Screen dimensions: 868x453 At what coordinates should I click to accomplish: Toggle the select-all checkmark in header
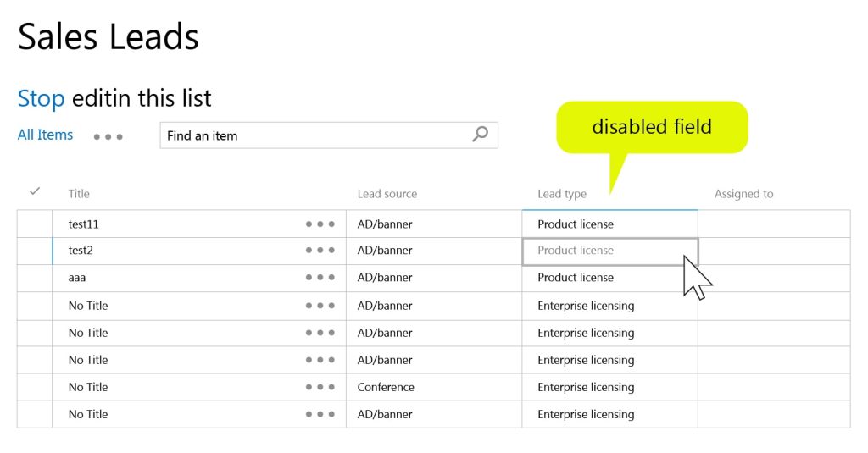(x=34, y=191)
